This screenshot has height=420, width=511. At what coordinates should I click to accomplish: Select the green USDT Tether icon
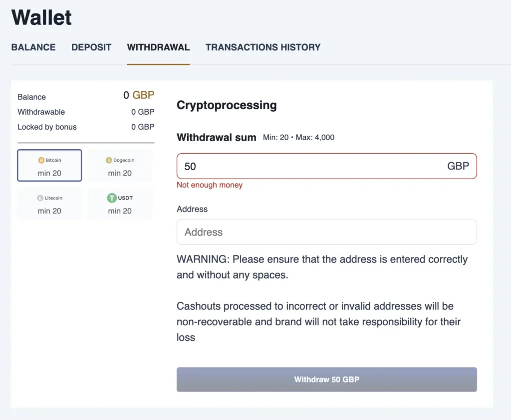[x=112, y=198]
